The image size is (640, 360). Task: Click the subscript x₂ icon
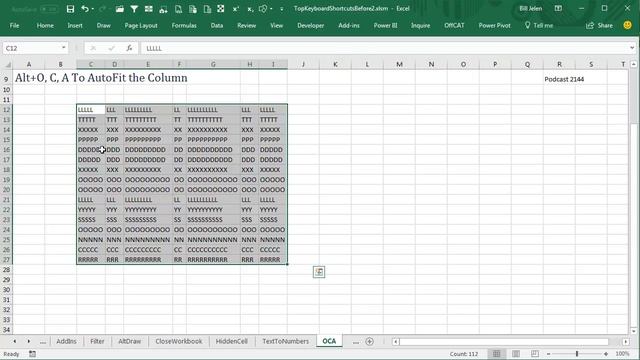pyautogui.click(x=250, y=9)
